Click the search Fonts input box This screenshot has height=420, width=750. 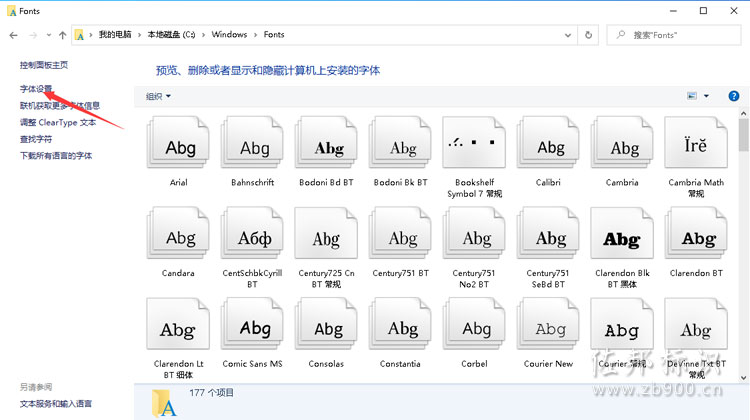click(x=680, y=35)
